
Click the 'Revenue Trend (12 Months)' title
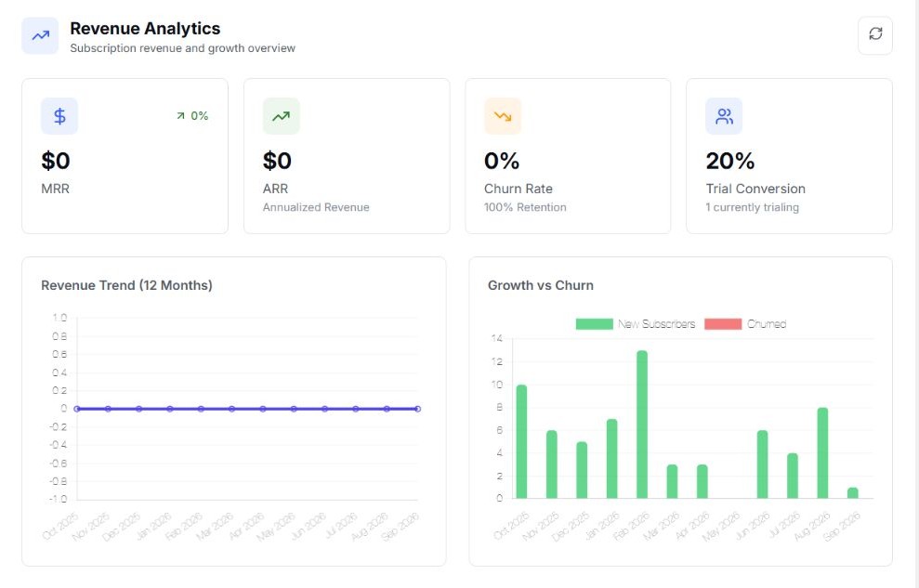click(x=126, y=285)
